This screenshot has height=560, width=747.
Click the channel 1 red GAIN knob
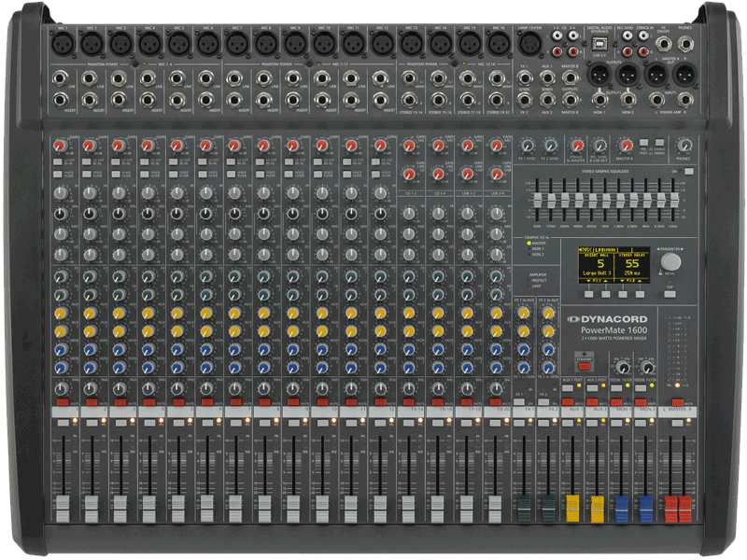(61, 147)
